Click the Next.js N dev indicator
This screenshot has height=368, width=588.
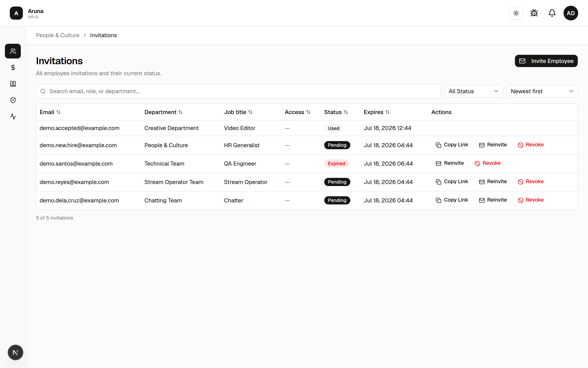[15, 352]
